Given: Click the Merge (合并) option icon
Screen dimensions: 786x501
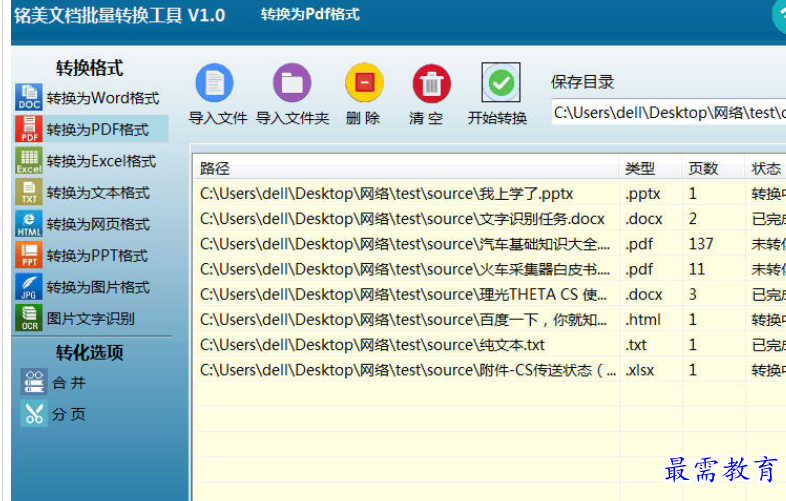Looking at the screenshot, I should click(34, 382).
